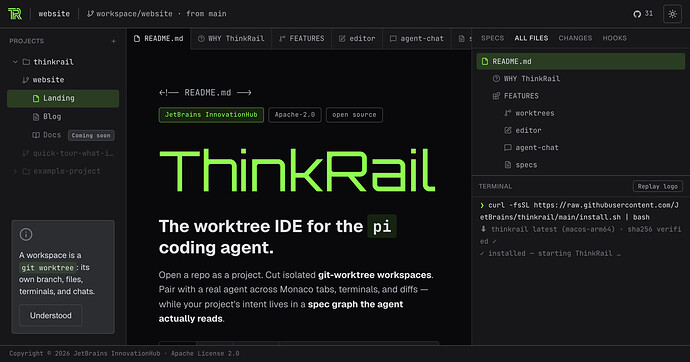Open the Blog page file icon
Viewport: 690px width, 362px height.
pos(36,117)
